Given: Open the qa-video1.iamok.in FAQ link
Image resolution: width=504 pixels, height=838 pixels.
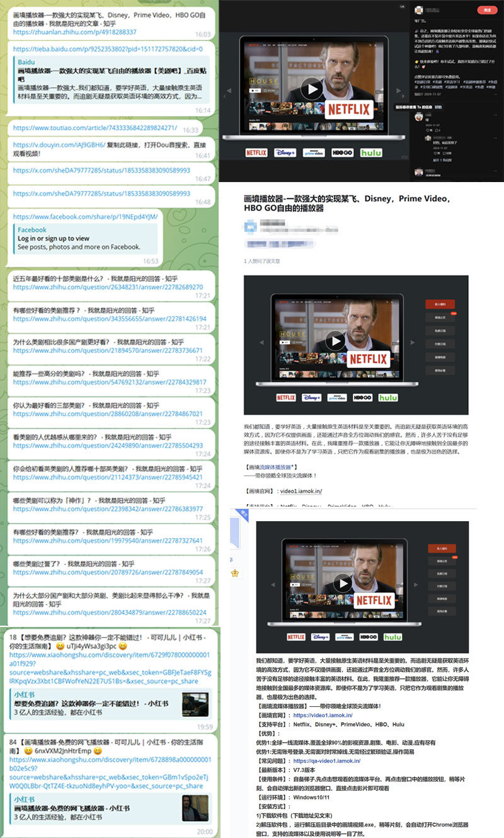Looking at the screenshot, I should (326, 762).
